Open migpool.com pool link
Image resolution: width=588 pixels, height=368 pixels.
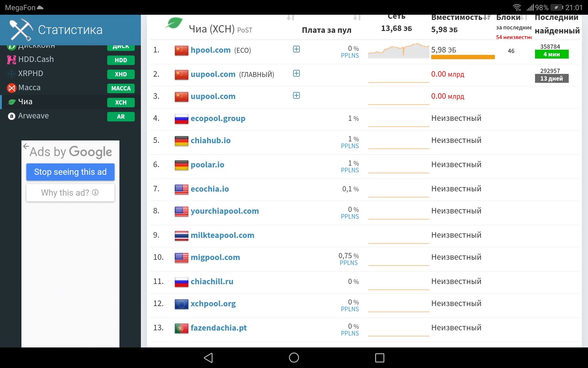coord(215,257)
